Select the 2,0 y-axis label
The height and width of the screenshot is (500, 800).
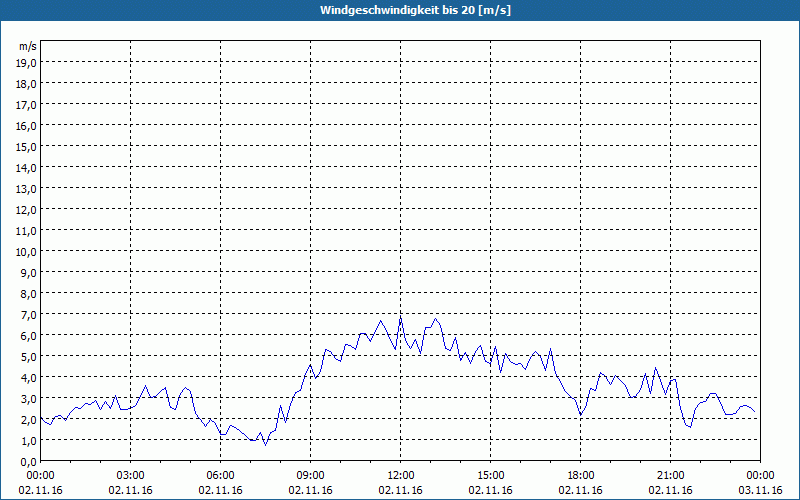(29, 420)
